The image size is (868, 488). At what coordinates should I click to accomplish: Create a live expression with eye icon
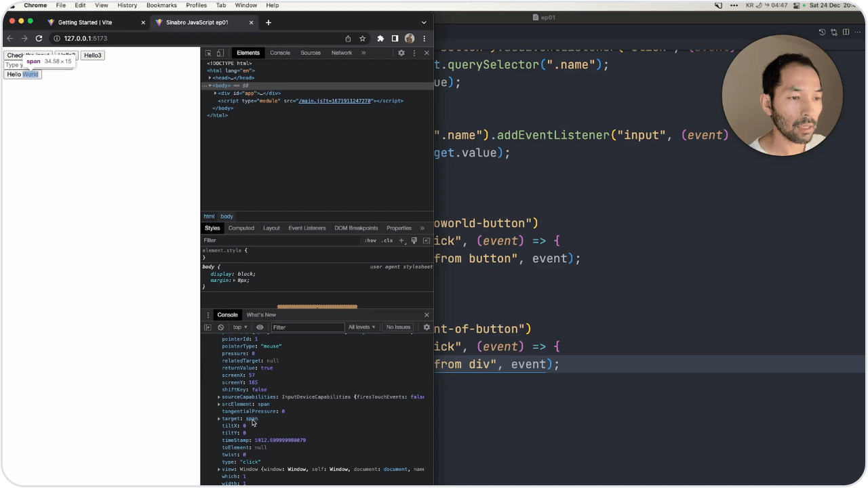260,327
